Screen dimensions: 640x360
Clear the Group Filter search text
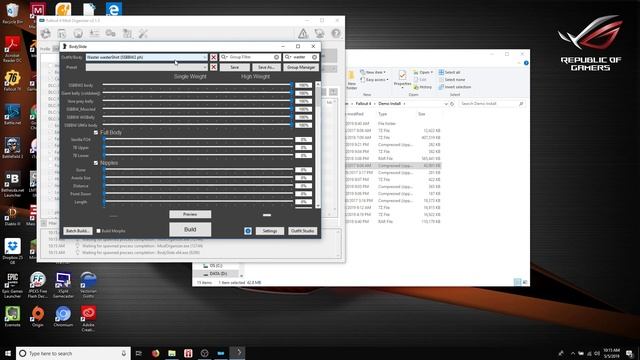276,57
